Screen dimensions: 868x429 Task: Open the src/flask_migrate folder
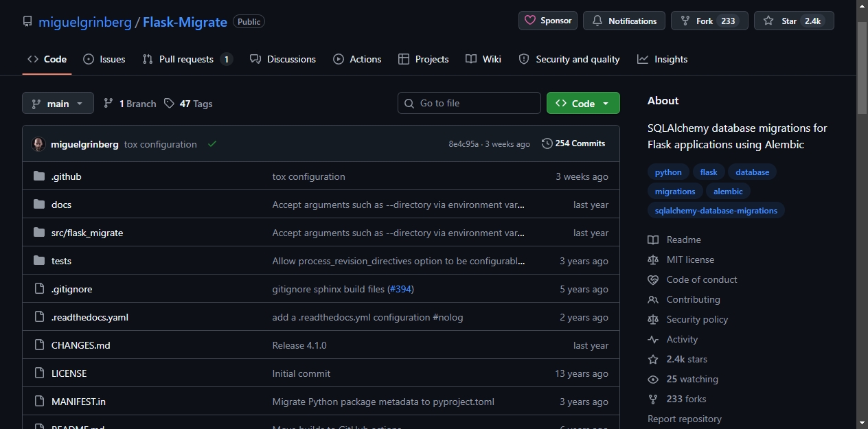87,233
